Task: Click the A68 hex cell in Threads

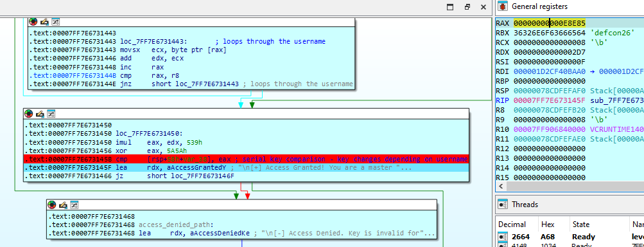Action: point(548,237)
